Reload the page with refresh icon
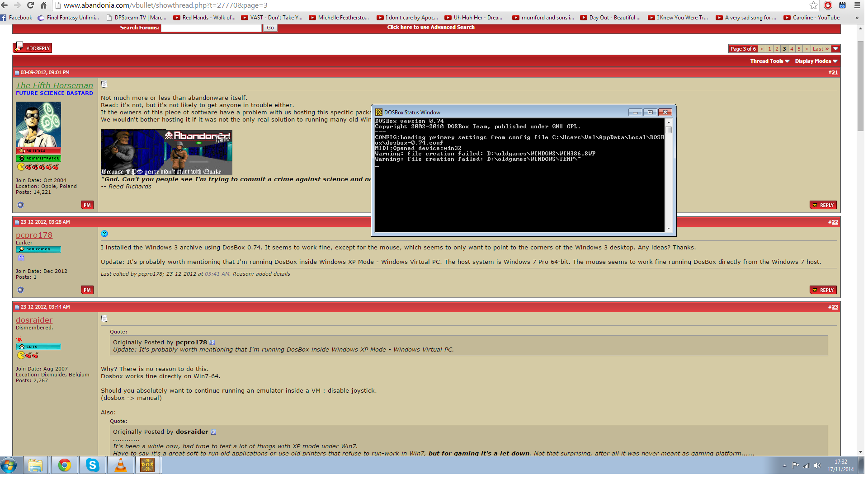This screenshot has height=488, width=868. pos(30,5)
